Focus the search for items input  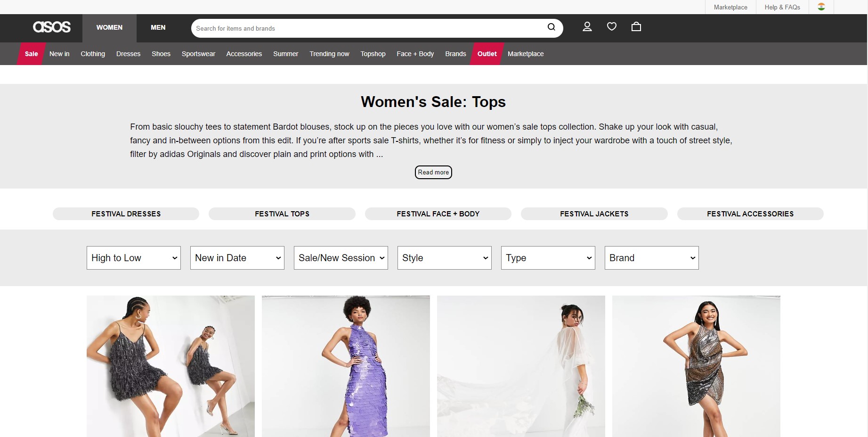pos(367,28)
